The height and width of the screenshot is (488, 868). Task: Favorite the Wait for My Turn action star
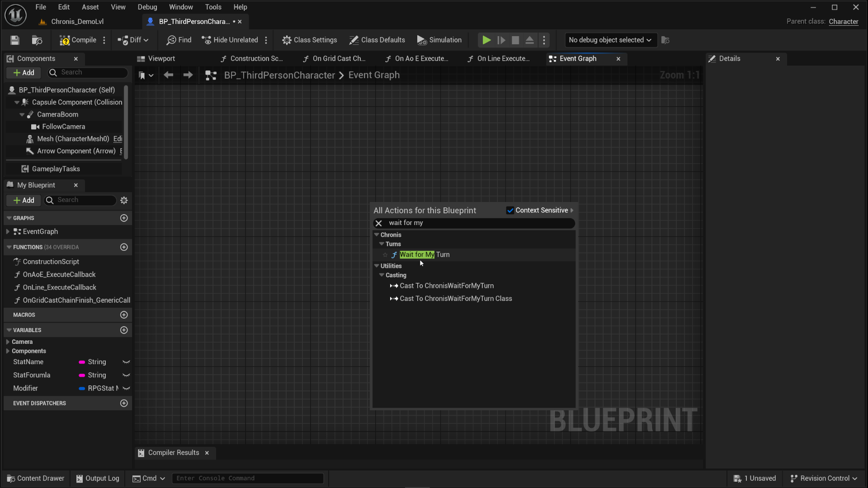[x=385, y=255]
